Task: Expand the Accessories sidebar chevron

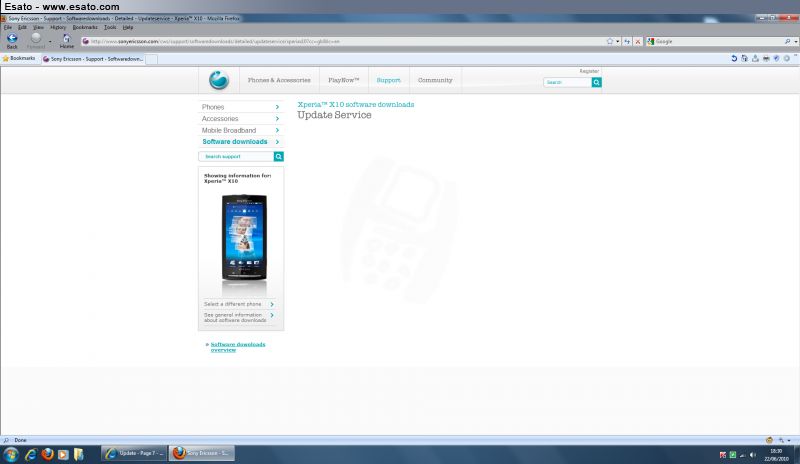Action: click(277, 118)
